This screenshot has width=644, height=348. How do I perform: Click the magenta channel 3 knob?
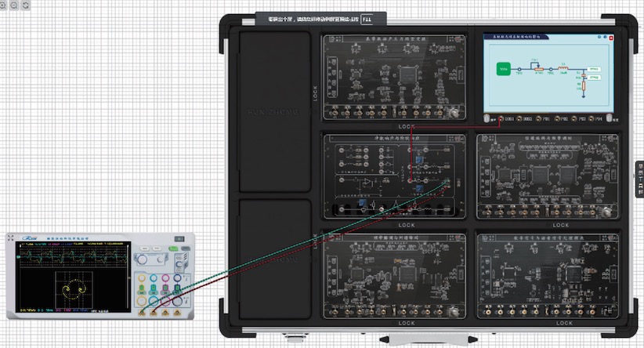pos(165,278)
